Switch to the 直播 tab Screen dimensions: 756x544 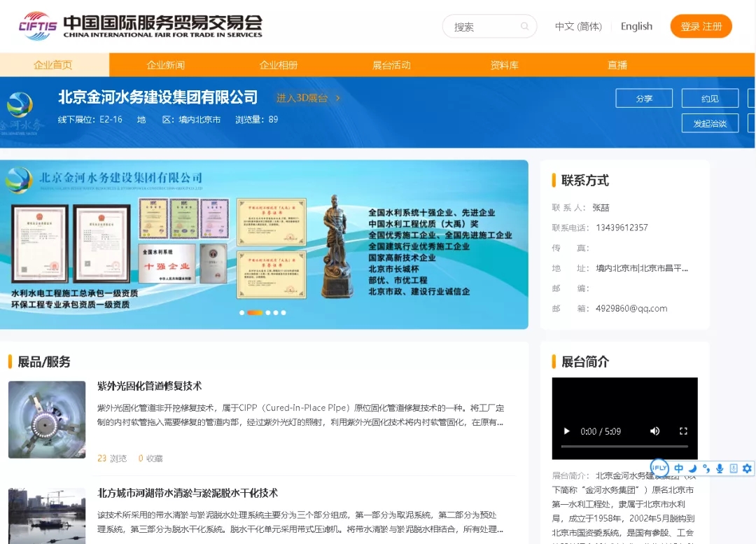pyautogui.click(x=617, y=65)
